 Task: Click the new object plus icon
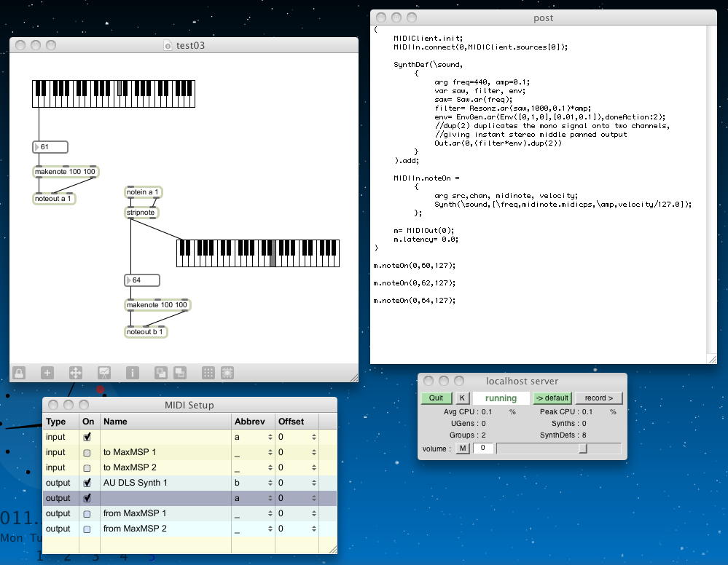[x=47, y=373]
